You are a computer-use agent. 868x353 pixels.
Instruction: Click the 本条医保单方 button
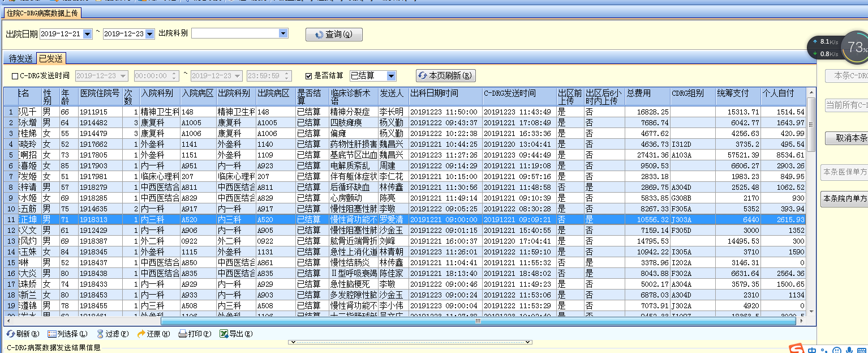(844, 172)
